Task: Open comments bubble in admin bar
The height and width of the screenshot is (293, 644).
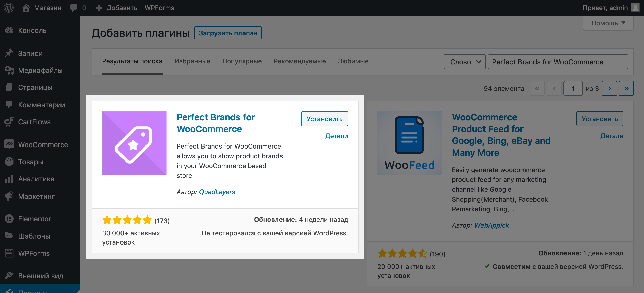Action: pyautogui.click(x=74, y=8)
